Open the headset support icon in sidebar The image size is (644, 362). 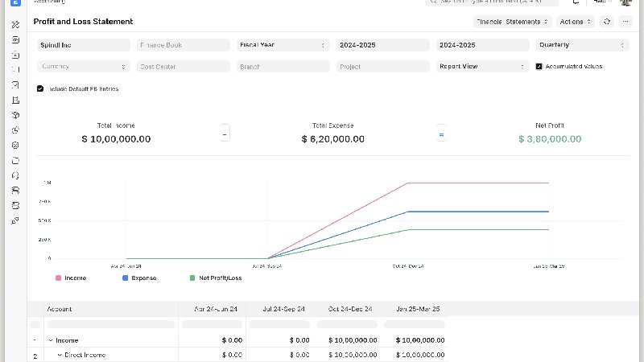(15, 175)
